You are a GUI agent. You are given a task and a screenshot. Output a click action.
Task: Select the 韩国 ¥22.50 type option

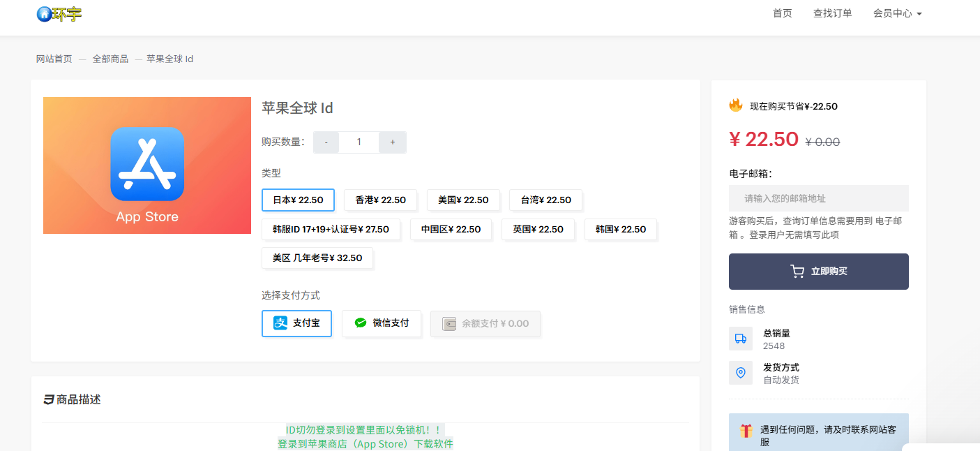point(621,229)
